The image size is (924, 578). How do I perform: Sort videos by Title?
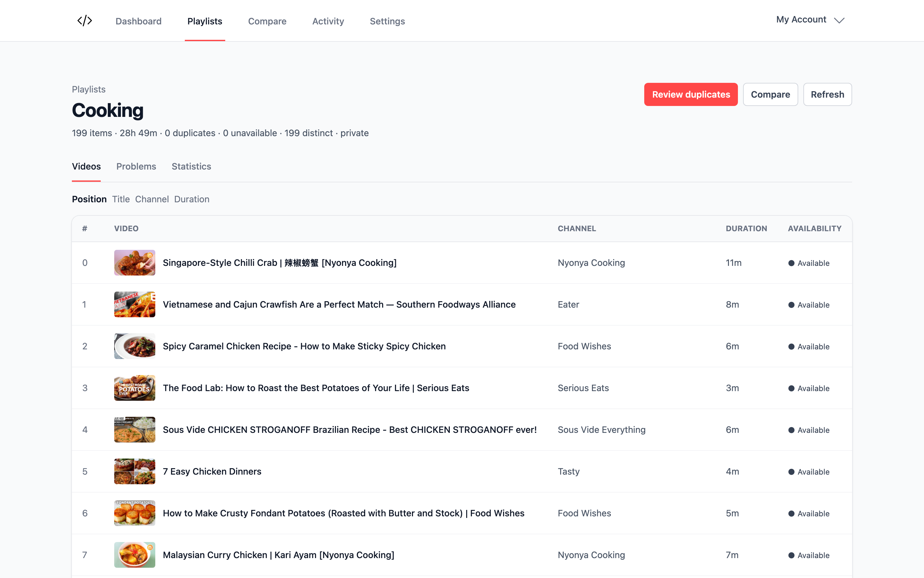121,199
